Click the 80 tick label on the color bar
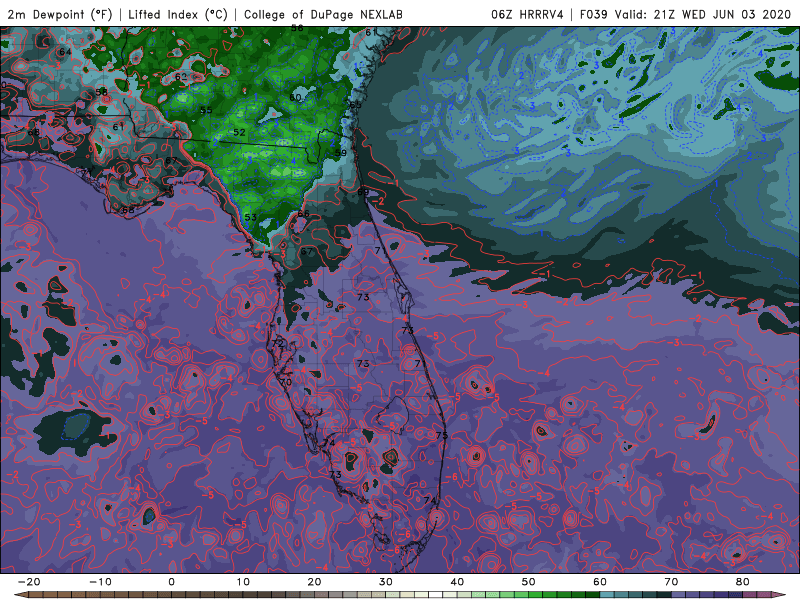Image resolution: width=800 pixels, height=600 pixels. coord(743,582)
